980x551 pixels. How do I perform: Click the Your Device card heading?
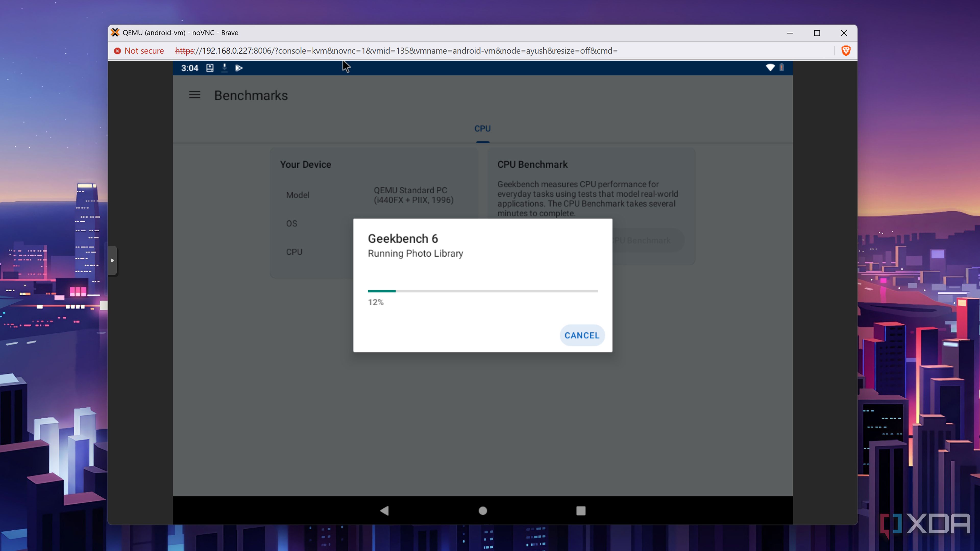point(305,164)
